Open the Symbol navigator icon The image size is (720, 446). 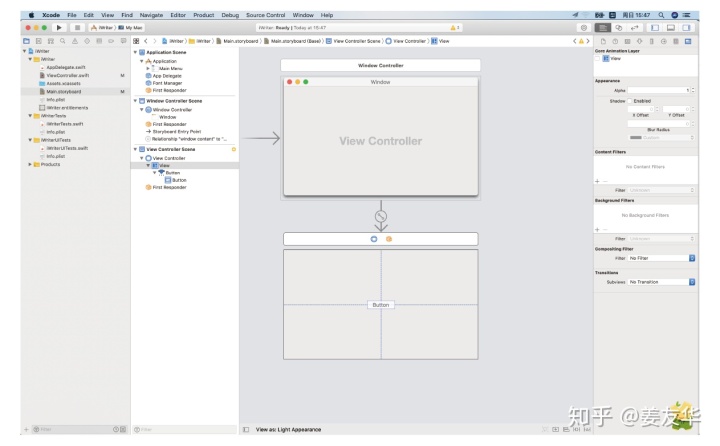point(51,41)
